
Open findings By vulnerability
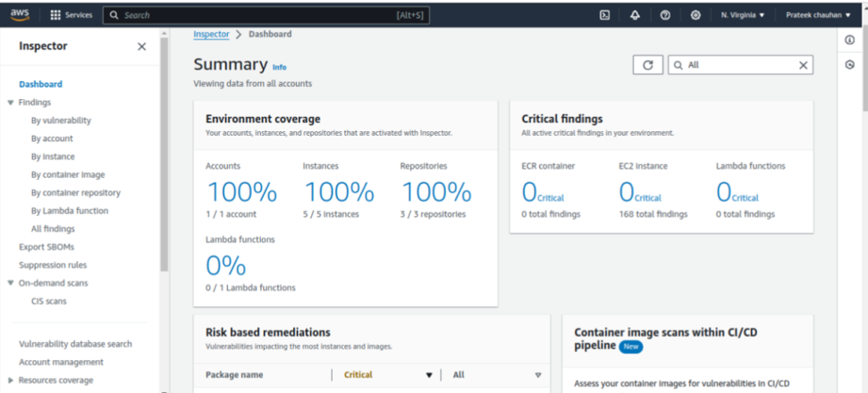tap(61, 120)
